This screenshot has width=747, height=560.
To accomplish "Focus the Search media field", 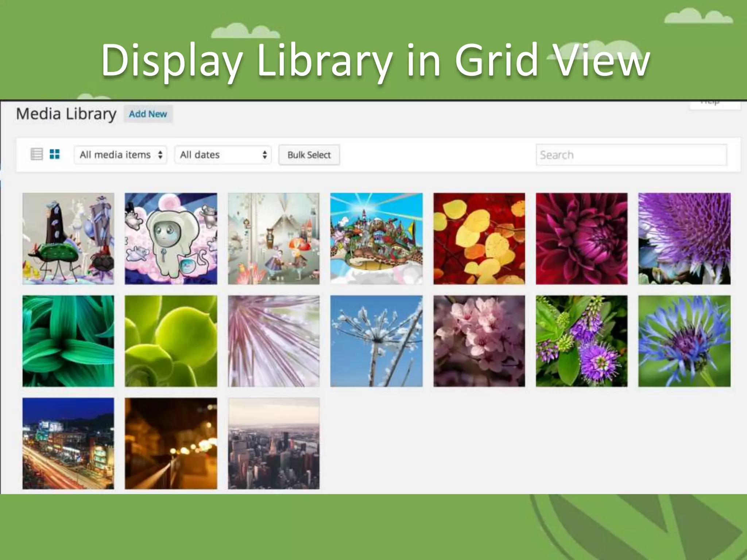I will 631,155.
